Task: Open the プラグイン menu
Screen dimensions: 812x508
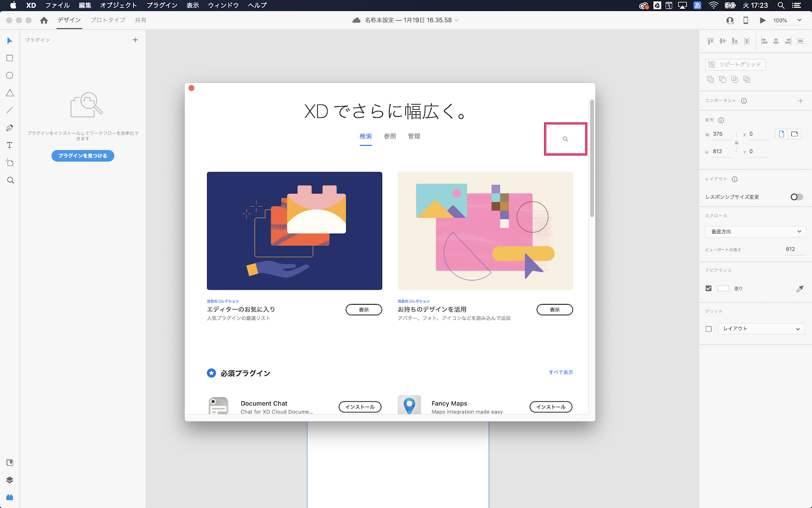Action: click(x=162, y=6)
